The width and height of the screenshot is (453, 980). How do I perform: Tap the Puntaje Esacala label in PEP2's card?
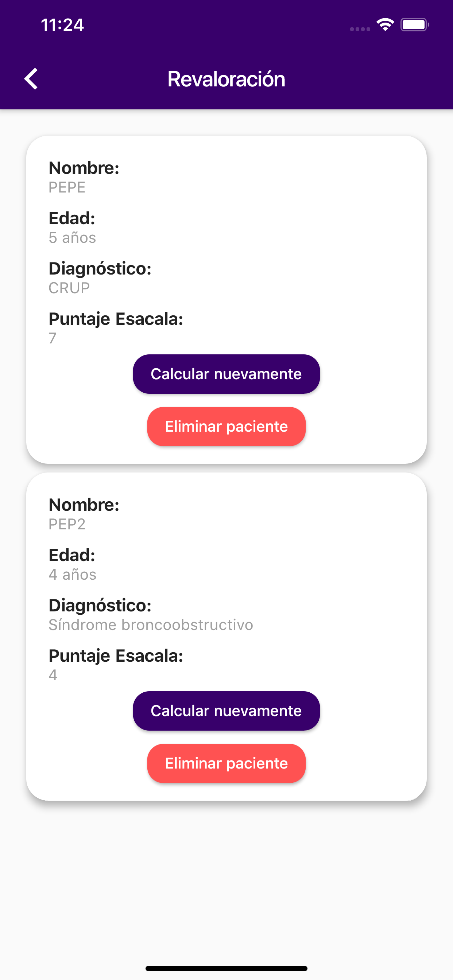116,656
